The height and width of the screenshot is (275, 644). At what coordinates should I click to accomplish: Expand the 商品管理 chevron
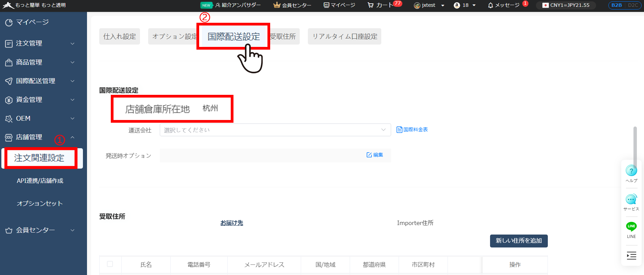click(x=72, y=62)
